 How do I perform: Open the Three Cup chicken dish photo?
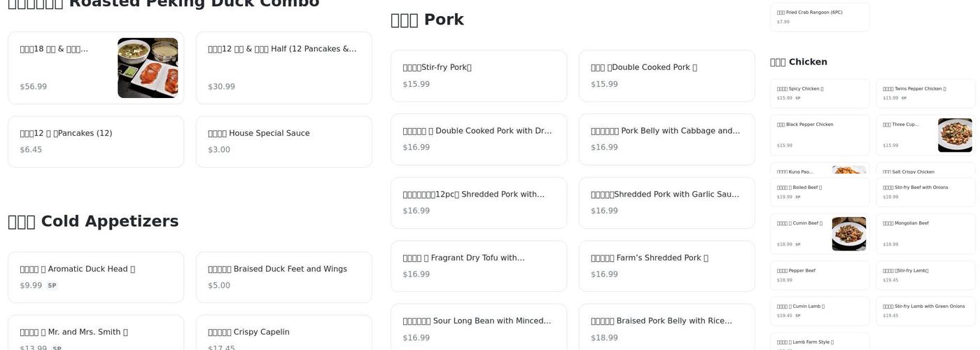tap(955, 135)
